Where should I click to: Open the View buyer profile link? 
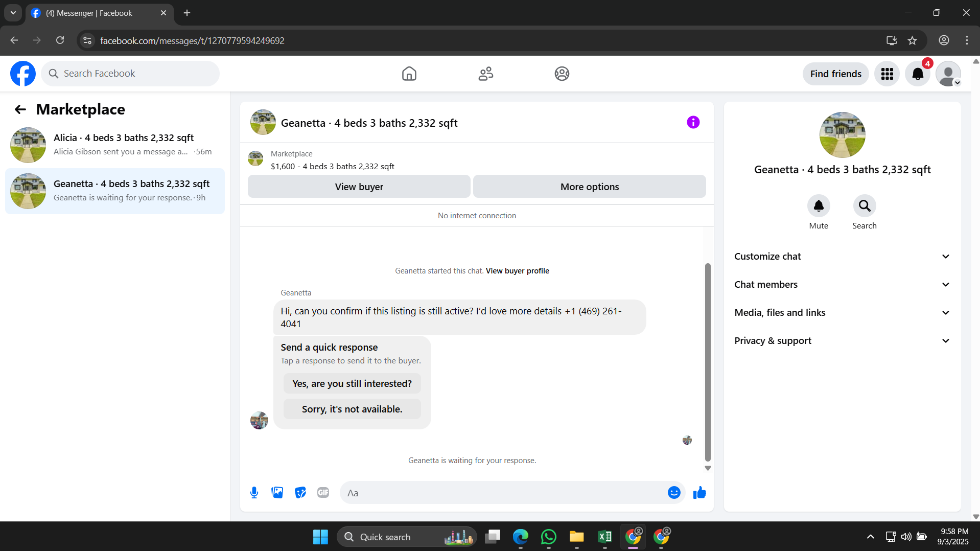518,271
